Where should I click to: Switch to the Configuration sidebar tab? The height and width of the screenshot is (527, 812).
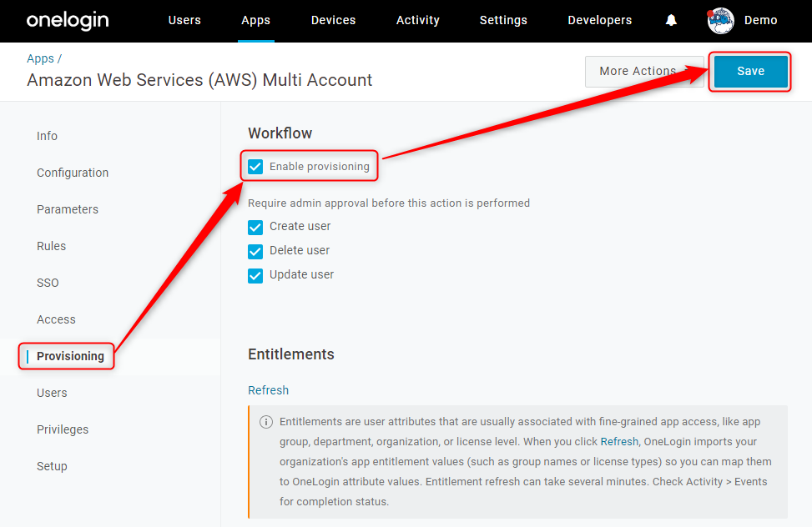73,173
